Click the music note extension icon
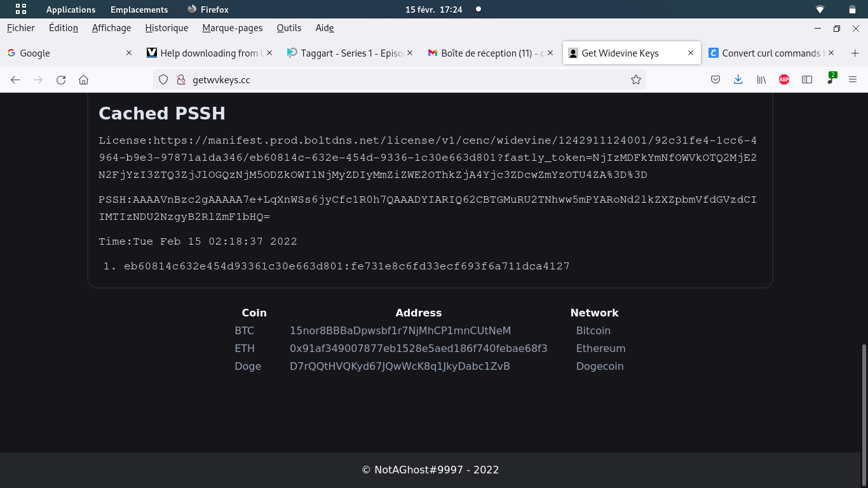 point(831,79)
